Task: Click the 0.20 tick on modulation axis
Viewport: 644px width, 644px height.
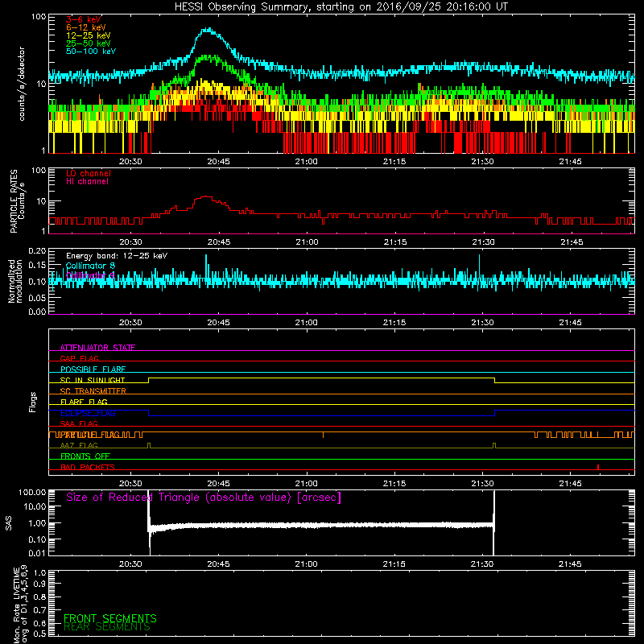Action: (x=37, y=250)
